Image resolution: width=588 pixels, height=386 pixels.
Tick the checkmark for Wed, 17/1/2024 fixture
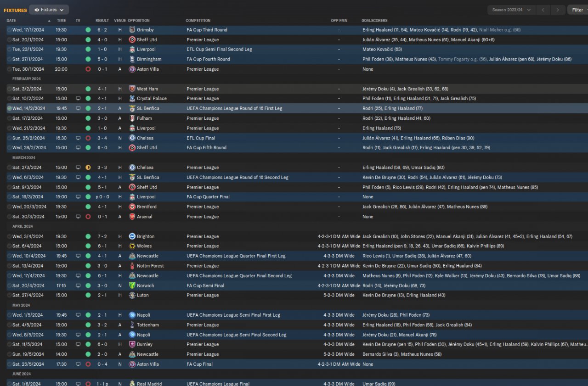(9, 30)
